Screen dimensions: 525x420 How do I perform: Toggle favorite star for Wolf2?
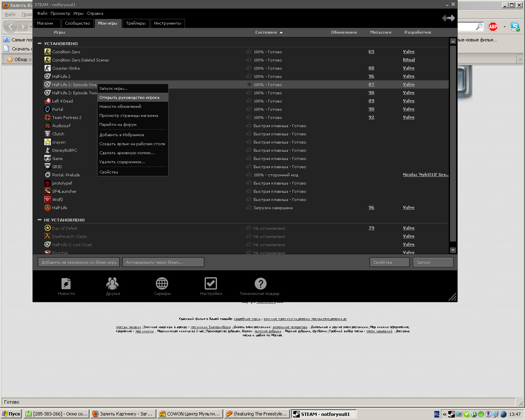click(x=249, y=199)
